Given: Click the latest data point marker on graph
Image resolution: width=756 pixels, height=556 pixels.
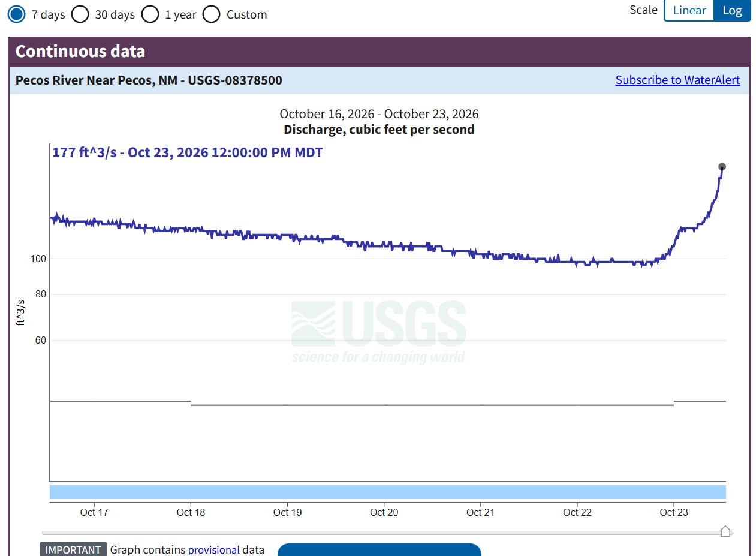Looking at the screenshot, I should 722,167.
